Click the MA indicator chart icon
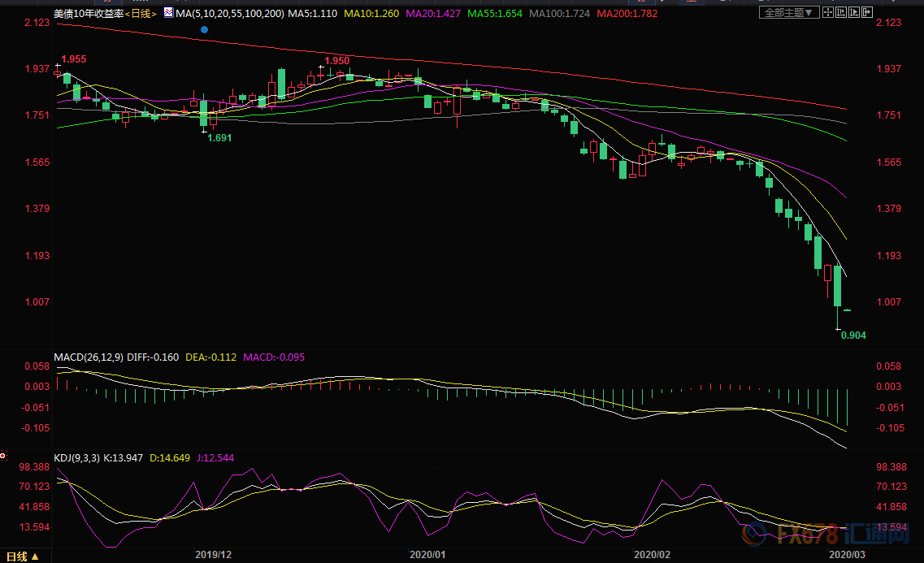924x563 pixels. (168, 12)
